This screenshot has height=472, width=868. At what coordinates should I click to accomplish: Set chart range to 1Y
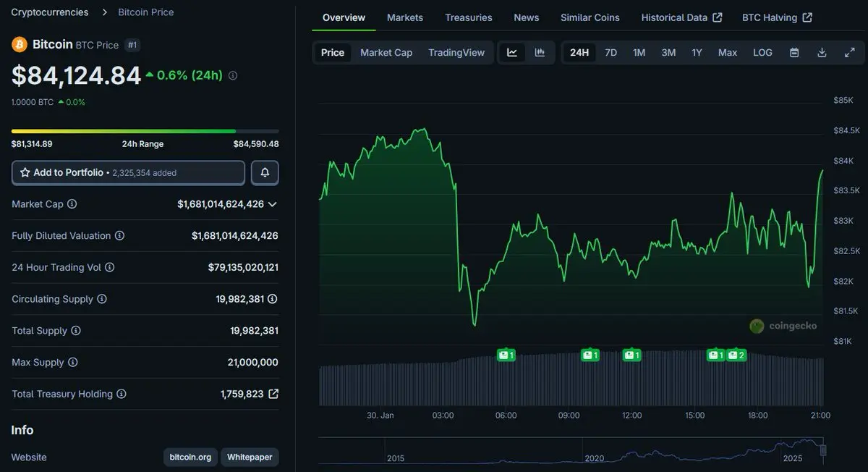pos(697,52)
